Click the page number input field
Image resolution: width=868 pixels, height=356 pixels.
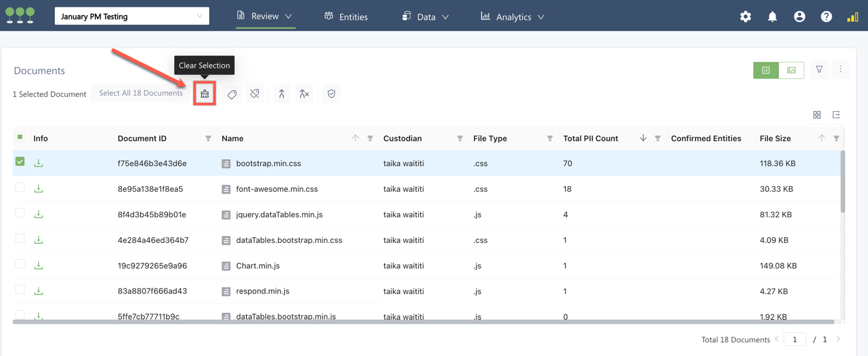[x=794, y=340]
